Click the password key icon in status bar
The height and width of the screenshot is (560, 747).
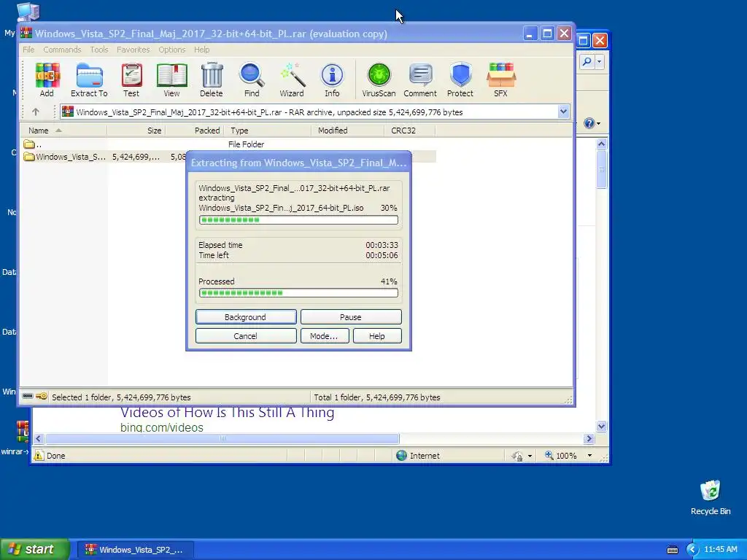(x=42, y=396)
